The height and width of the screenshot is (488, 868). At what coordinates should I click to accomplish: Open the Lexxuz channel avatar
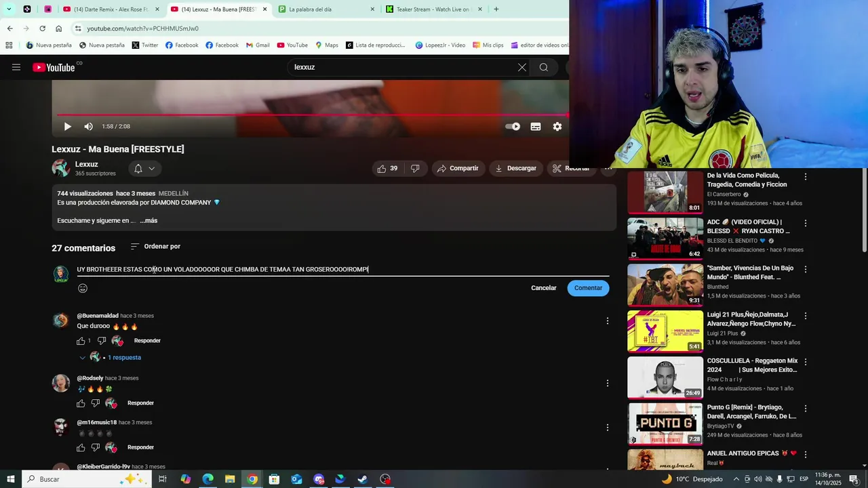tap(60, 168)
